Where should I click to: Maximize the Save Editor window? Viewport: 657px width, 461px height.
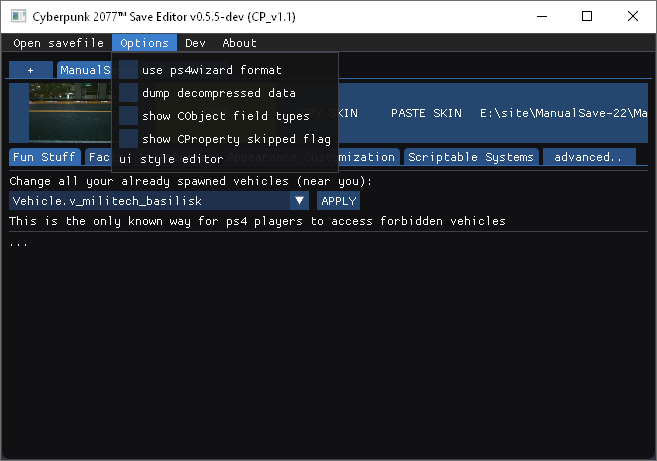point(587,16)
